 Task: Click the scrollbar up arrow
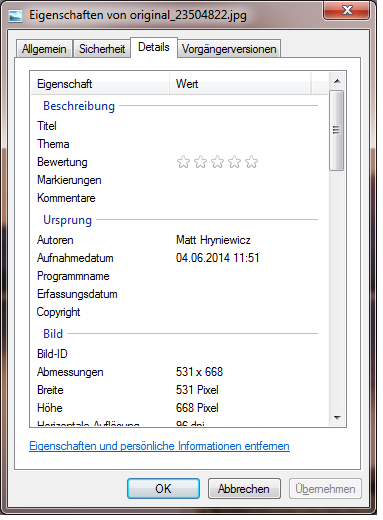click(337, 81)
